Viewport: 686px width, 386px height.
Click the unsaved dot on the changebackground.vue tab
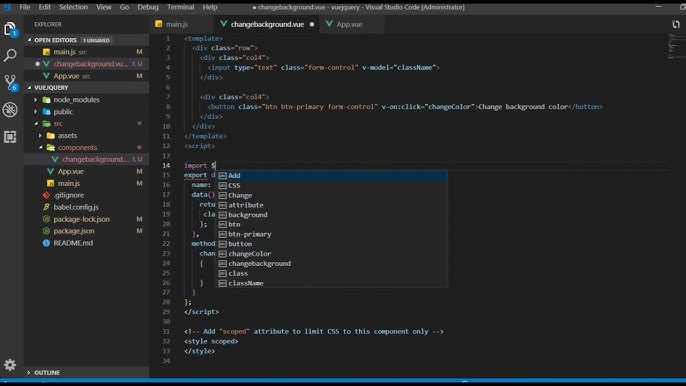click(312, 25)
